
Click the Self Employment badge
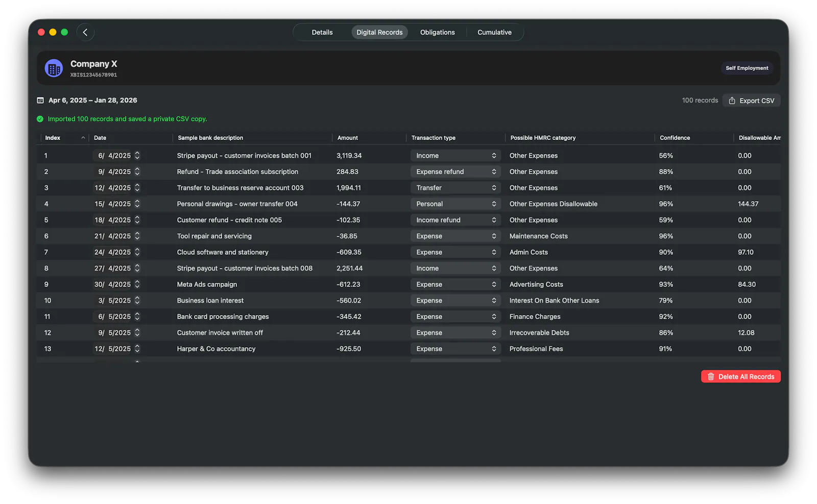747,68
